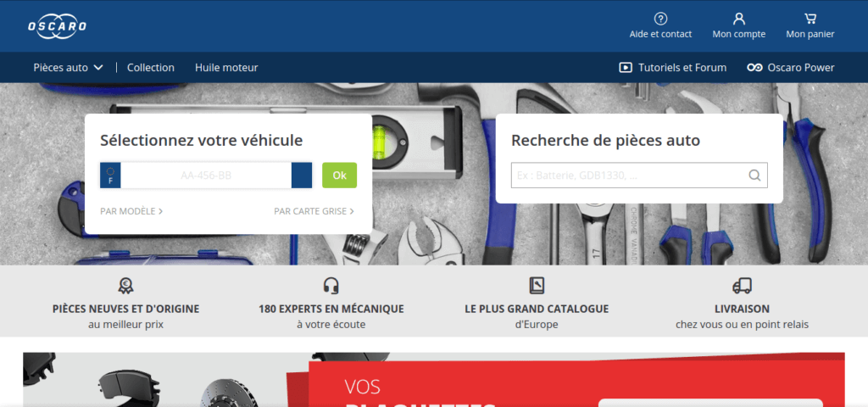Click the catalogue book icon
Image resolution: width=868 pixels, height=407 pixels.
537,286
